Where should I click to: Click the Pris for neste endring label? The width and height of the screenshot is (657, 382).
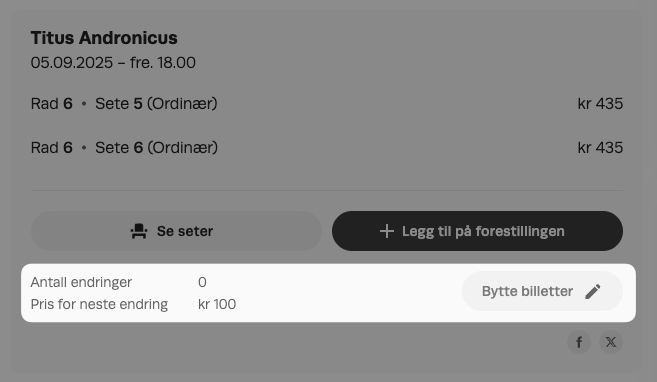(x=99, y=304)
